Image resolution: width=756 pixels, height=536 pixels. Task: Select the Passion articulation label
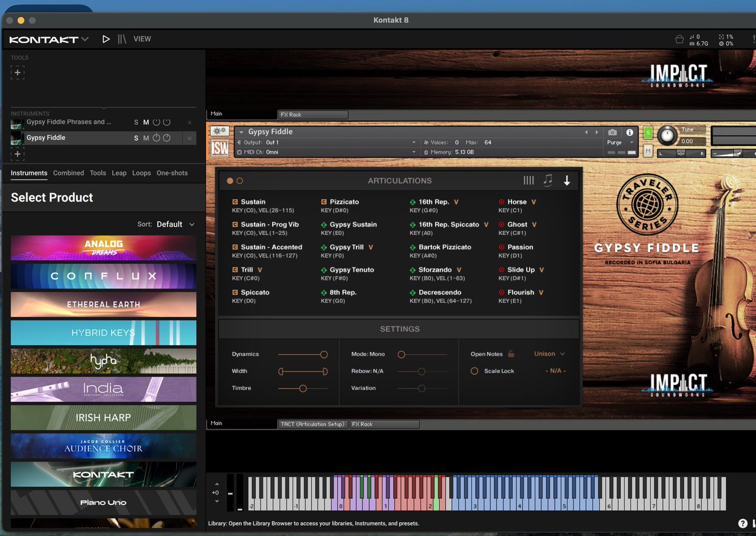[x=520, y=248]
